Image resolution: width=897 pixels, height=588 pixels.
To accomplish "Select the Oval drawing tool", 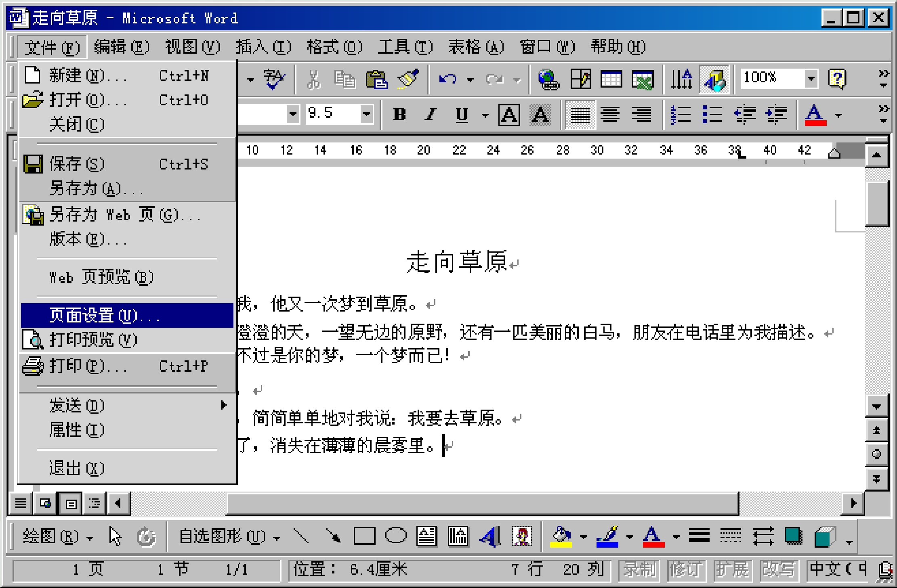I will (395, 536).
